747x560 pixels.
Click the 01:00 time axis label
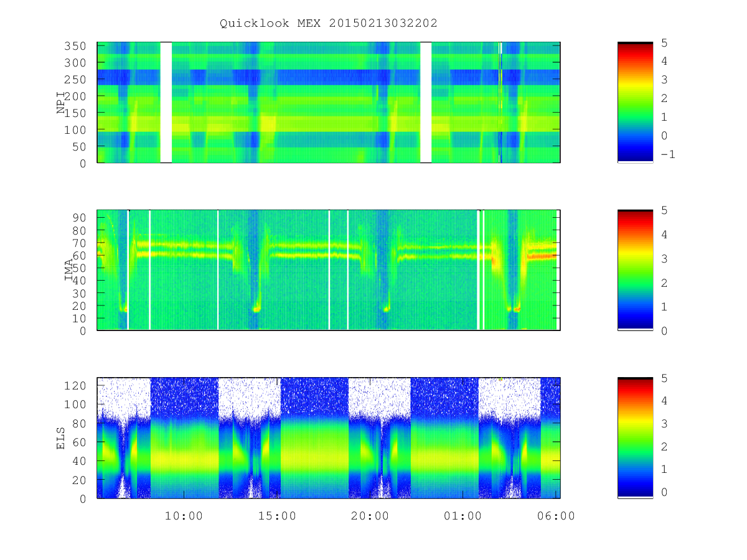[x=464, y=516]
